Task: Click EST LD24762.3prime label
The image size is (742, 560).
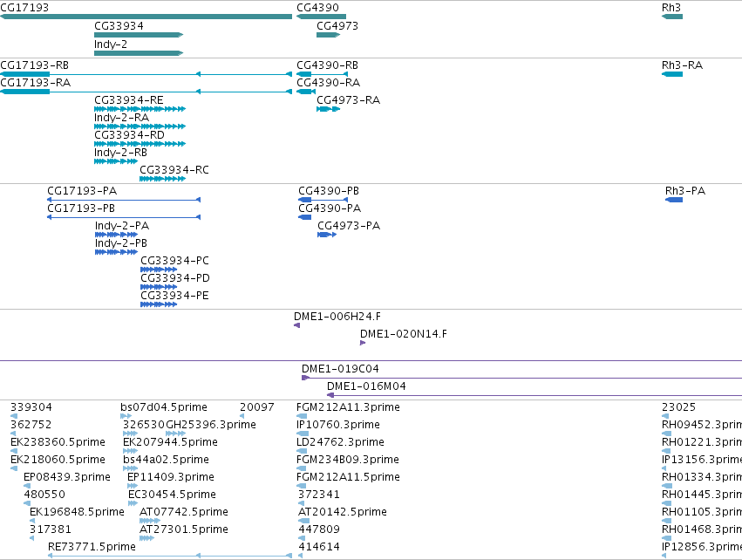Action: click(340, 442)
